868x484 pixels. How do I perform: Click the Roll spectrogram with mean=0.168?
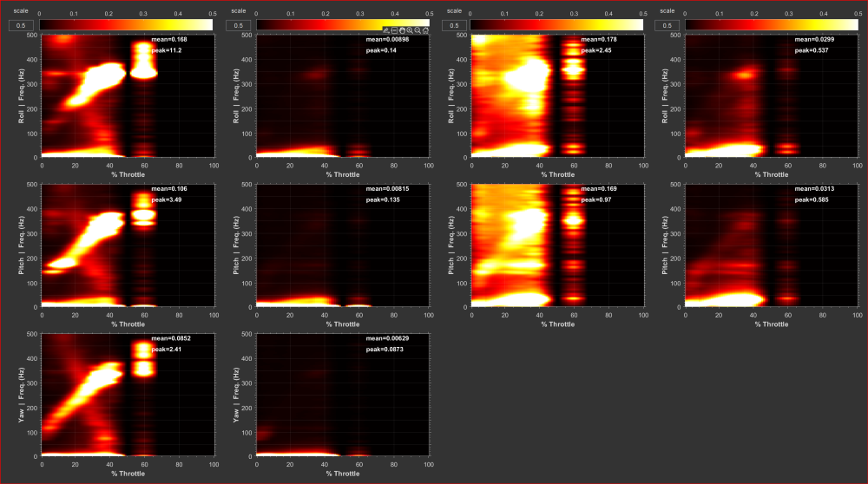pyautogui.click(x=128, y=95)
